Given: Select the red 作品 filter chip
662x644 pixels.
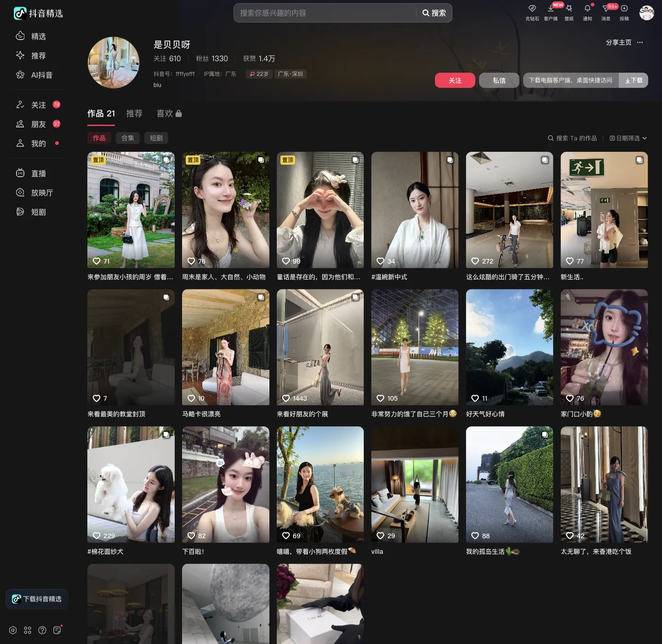Looking at the screenshot, I should pyautogui.click(x=99, y=138).
